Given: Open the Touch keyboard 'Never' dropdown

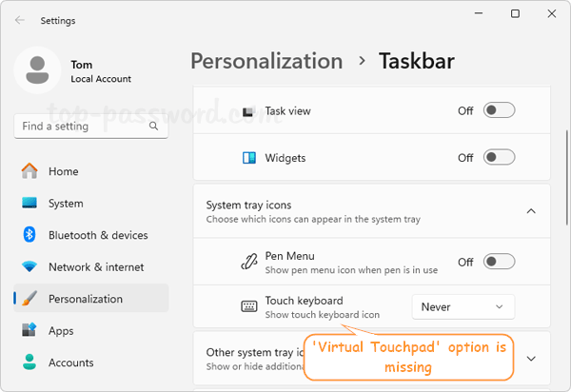Looking at the screenshot, I should point(463,306).
